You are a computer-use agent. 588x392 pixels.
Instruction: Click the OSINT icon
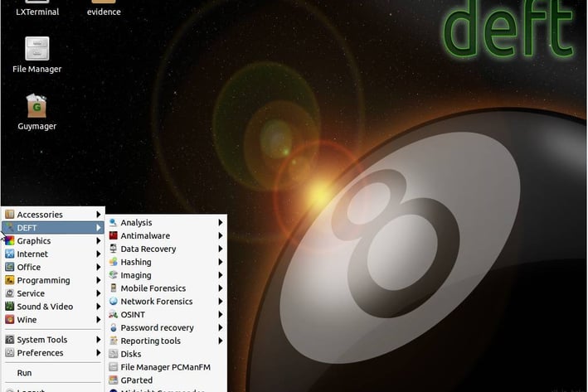pos(114,314)
